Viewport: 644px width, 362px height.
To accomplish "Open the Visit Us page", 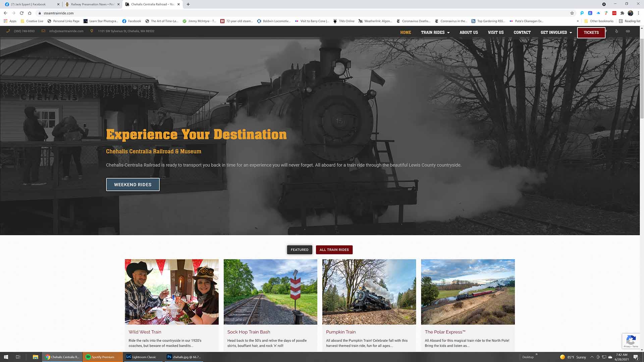I will tap(496, 33).
